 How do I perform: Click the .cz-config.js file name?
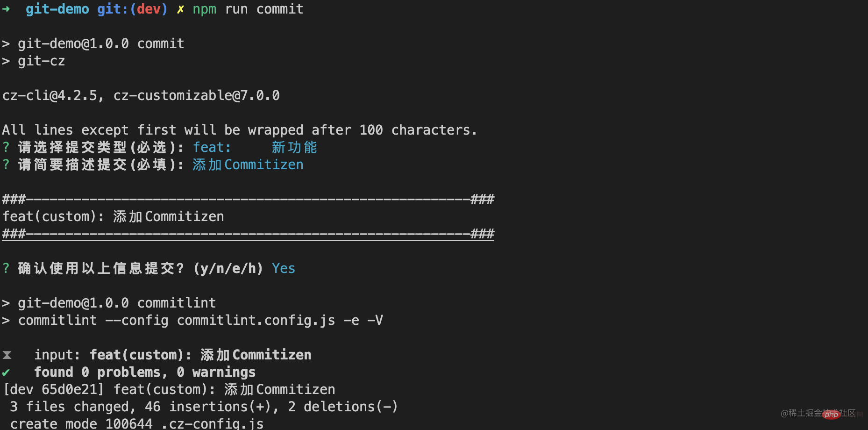click(x=212, y=424)
